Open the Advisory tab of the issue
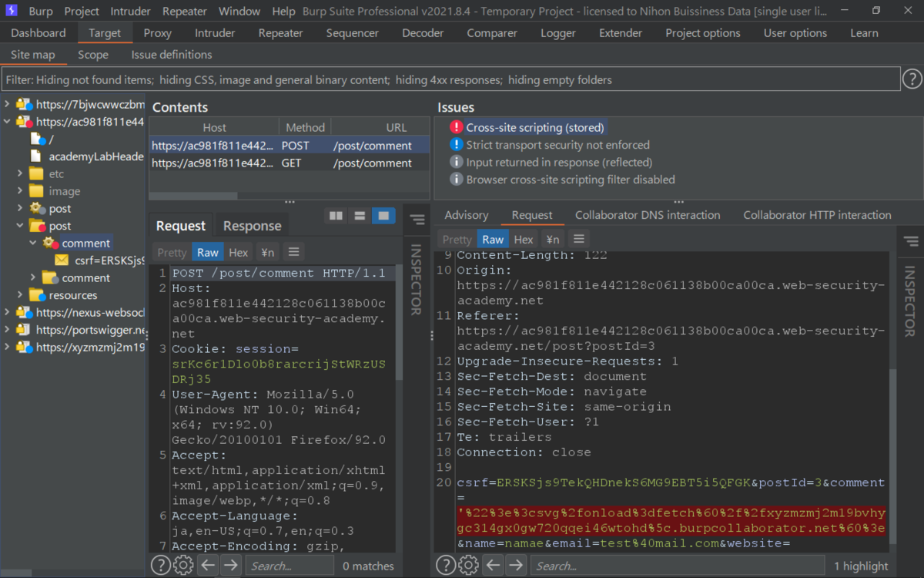This screenshot has width=924, height=578. coord(467,215)
